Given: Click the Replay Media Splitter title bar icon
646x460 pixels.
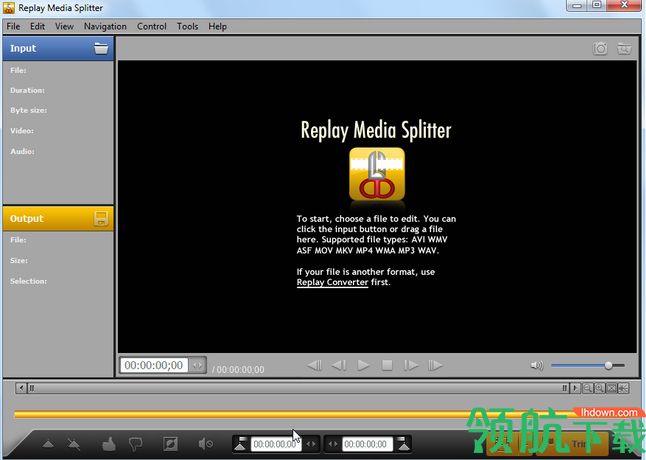Looking at the screenshot, I should click(x=9, y=7).
